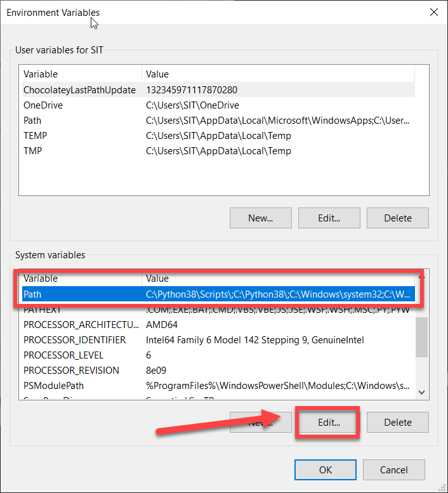This screenshot has width=448, height=493.
Task: Click the system variables scroll down arrow
Action: pos(422,392)
